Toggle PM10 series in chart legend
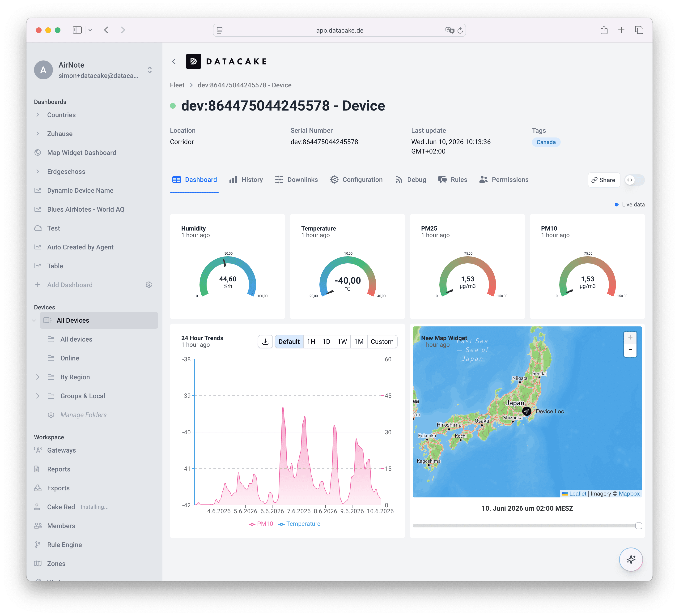This screenshot has width=679, height=616. (x=261, y=524)
